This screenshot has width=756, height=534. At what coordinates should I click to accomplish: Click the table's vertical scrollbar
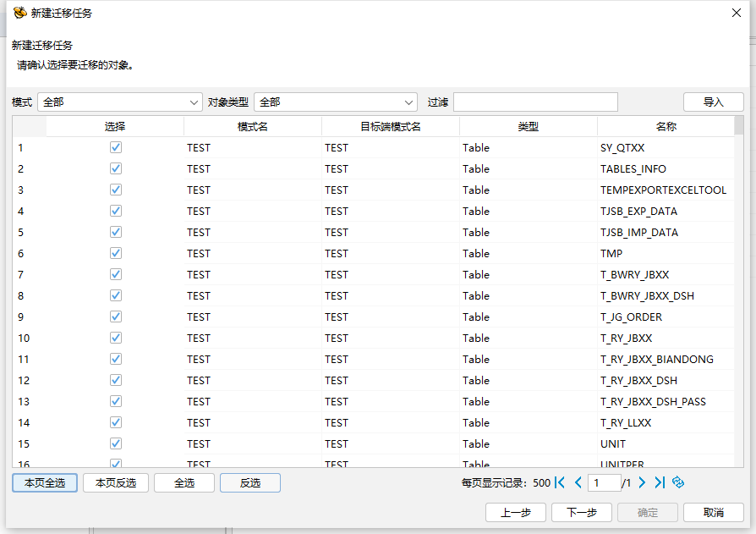pyautogui.click(x=738, y=291)
